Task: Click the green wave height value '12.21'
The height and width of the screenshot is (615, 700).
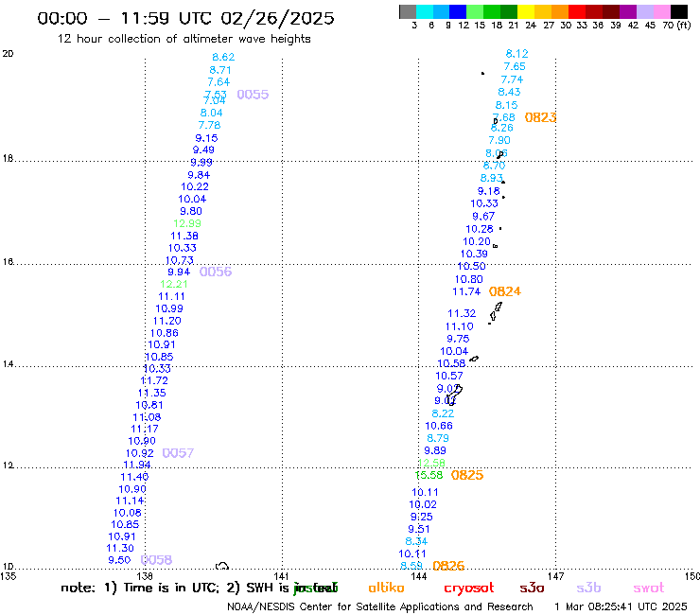Action: [174, 284]
